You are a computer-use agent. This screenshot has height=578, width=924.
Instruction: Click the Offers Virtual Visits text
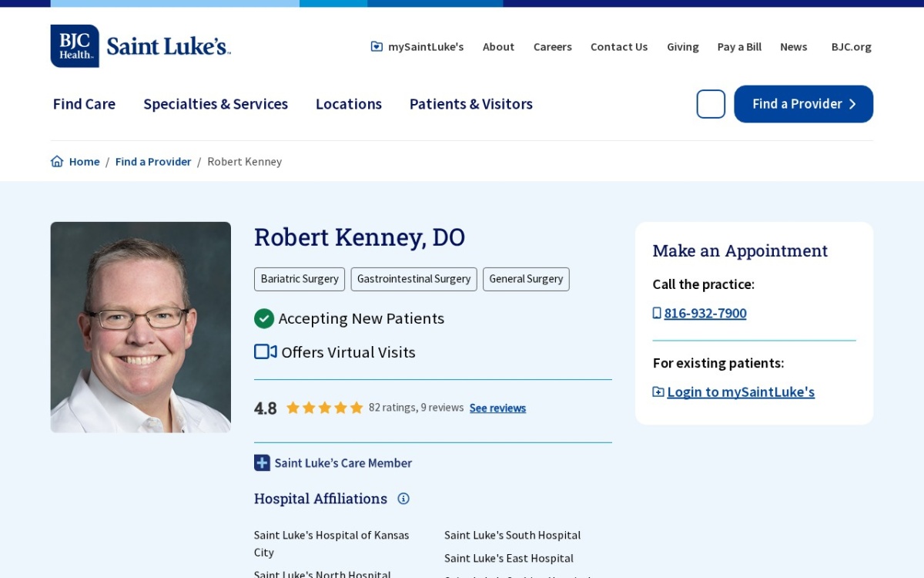point(349,352)
